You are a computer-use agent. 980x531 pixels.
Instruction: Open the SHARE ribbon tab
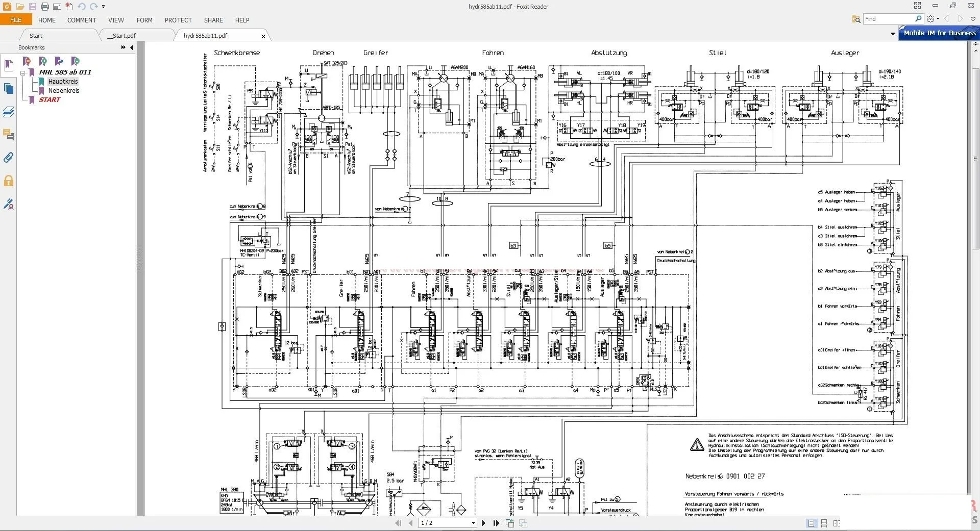point(213,20)
